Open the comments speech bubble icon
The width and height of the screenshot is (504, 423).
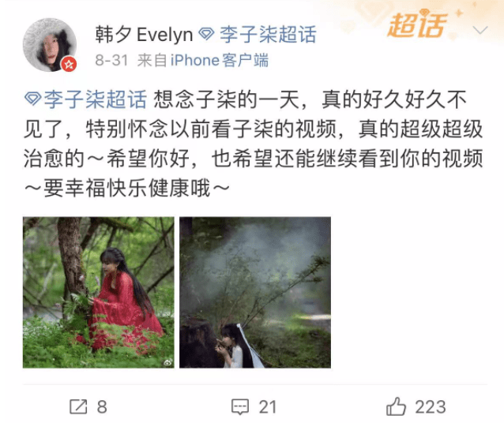coord(240,407)
